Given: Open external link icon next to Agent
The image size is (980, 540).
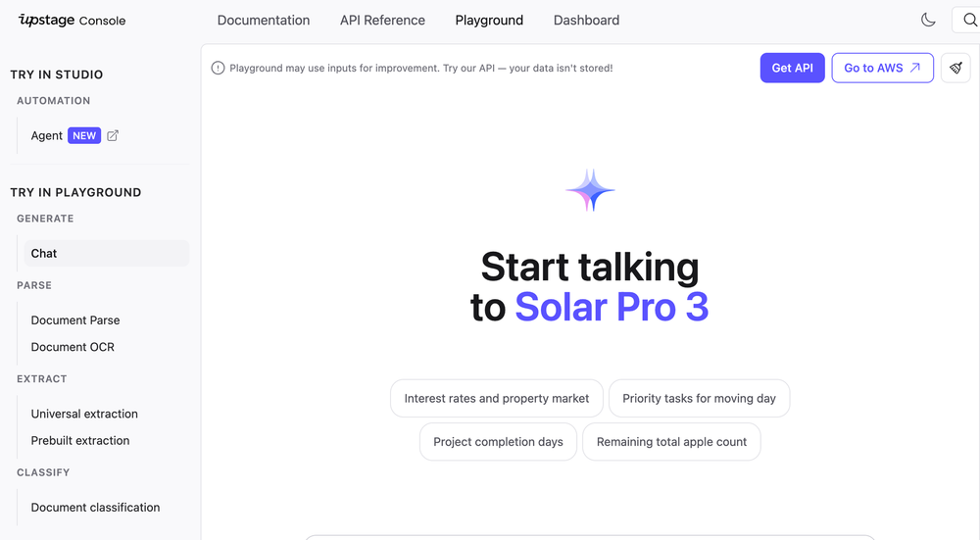Looking at the screenshot, I should click(113, 135).
